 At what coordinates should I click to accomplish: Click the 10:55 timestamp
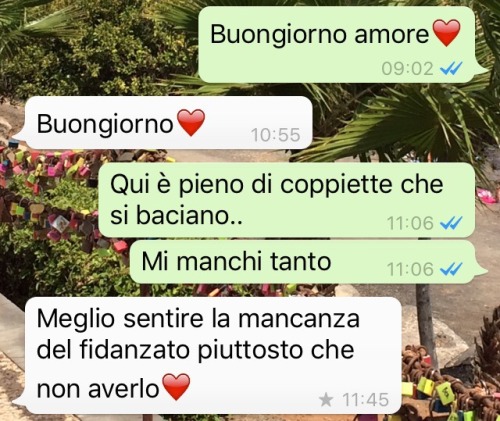tap(276, 135)
